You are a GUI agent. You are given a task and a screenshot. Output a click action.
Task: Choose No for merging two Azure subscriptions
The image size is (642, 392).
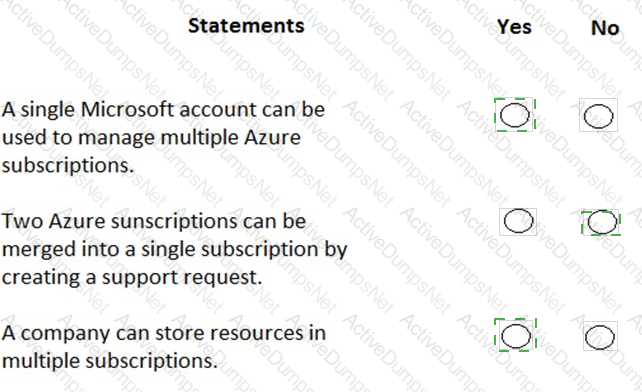[x=602, y=222]
